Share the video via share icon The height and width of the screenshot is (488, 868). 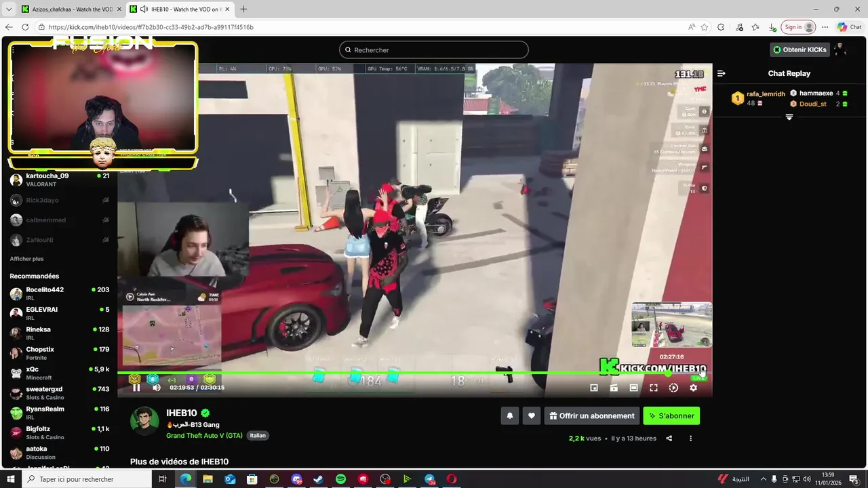[x=669, y=439]
